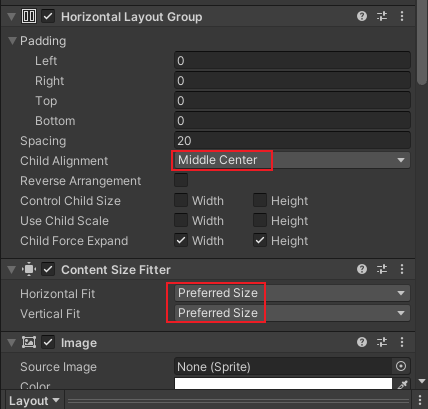
Task: Open the Horizontal Fit dropdown
Action: coord(292,293)
